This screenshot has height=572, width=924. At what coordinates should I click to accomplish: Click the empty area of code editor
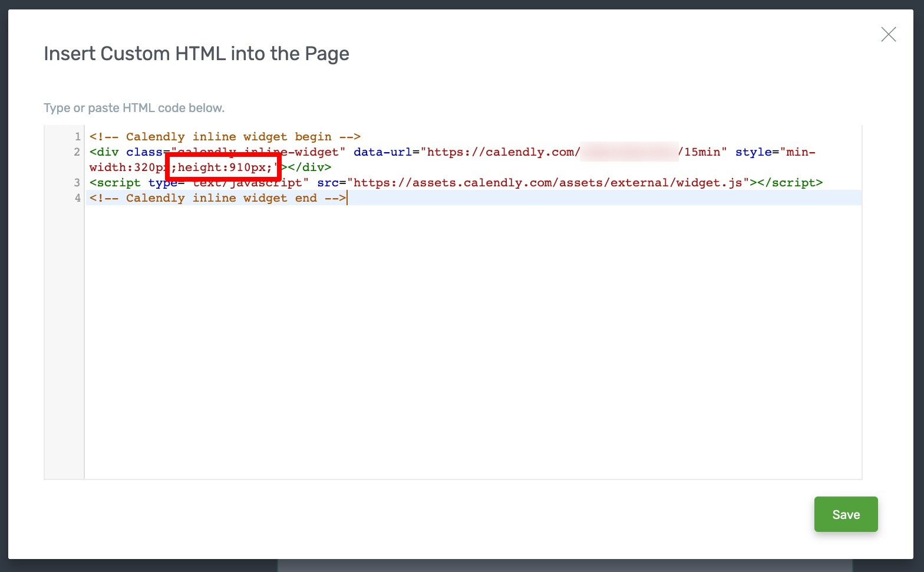471,342
